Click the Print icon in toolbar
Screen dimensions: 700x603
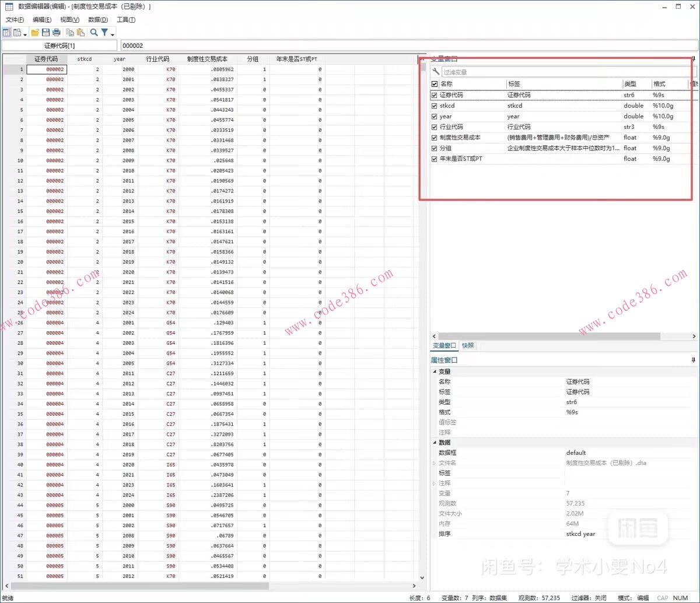pos(57,33)
